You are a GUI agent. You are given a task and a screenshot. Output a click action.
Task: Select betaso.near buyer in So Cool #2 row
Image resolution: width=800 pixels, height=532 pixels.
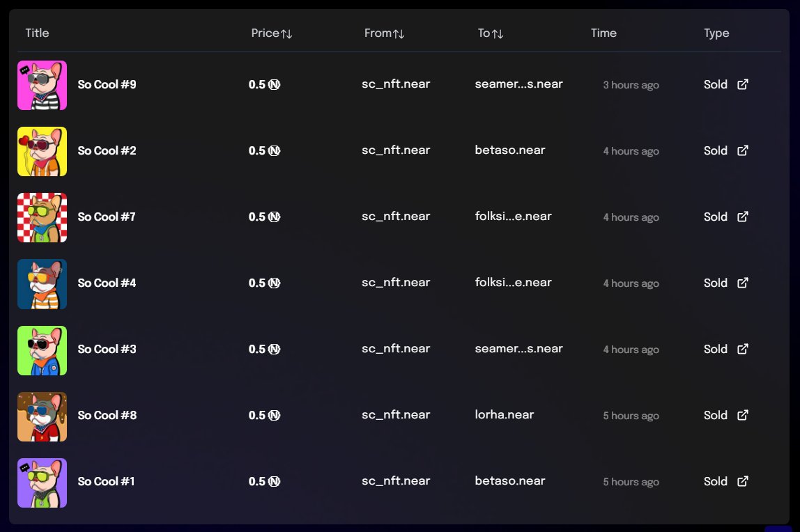[509, 150]
